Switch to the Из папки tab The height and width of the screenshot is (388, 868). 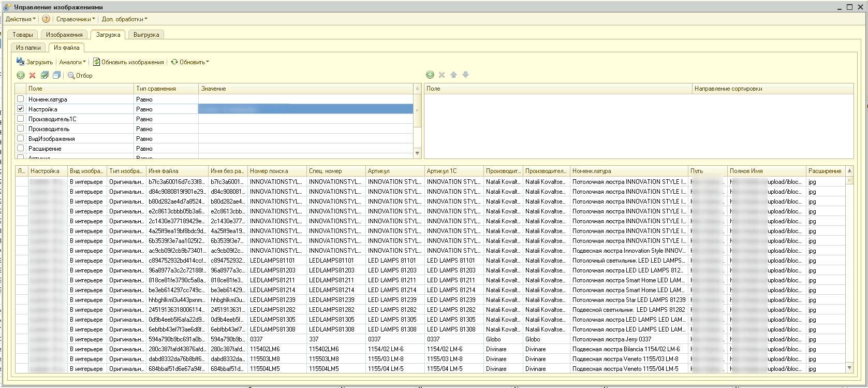28,48
